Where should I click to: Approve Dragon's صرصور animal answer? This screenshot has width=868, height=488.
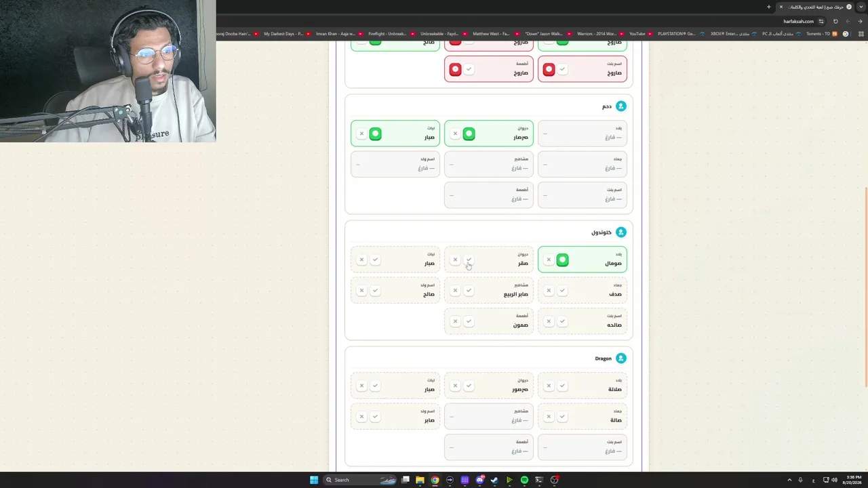[x=469, y=386]
